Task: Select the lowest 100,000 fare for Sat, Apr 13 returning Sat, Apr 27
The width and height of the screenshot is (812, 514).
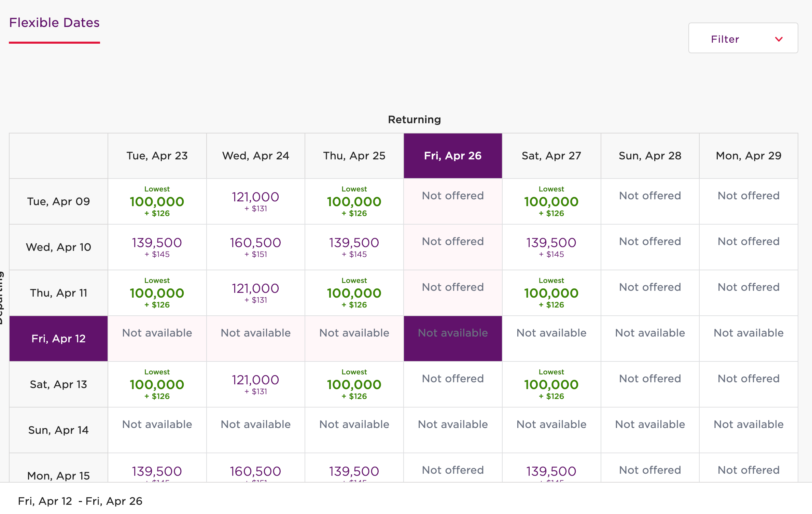Action: pyautogui.click(x=551, y=385)
